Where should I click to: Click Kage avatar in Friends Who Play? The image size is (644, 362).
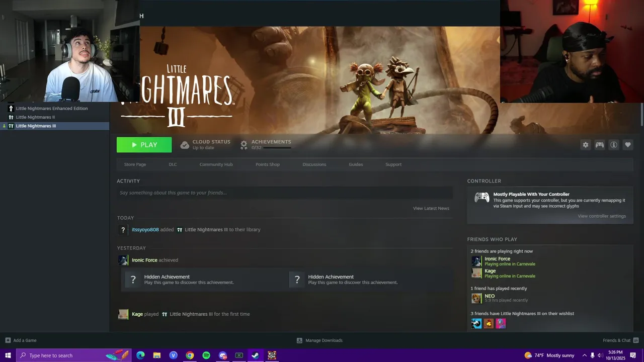pyautogui.click(x=476, y=273)
